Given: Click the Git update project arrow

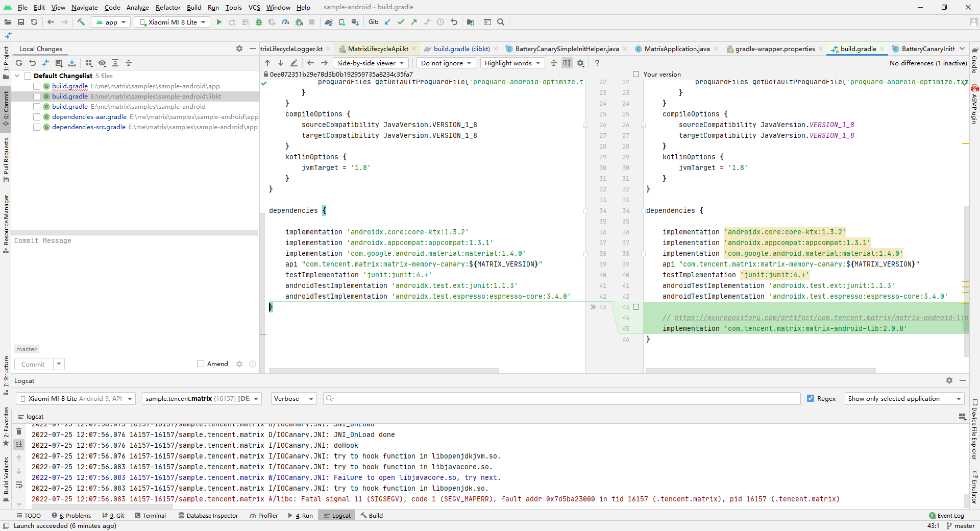Looking at the screenshot, I should pos(387,22).
